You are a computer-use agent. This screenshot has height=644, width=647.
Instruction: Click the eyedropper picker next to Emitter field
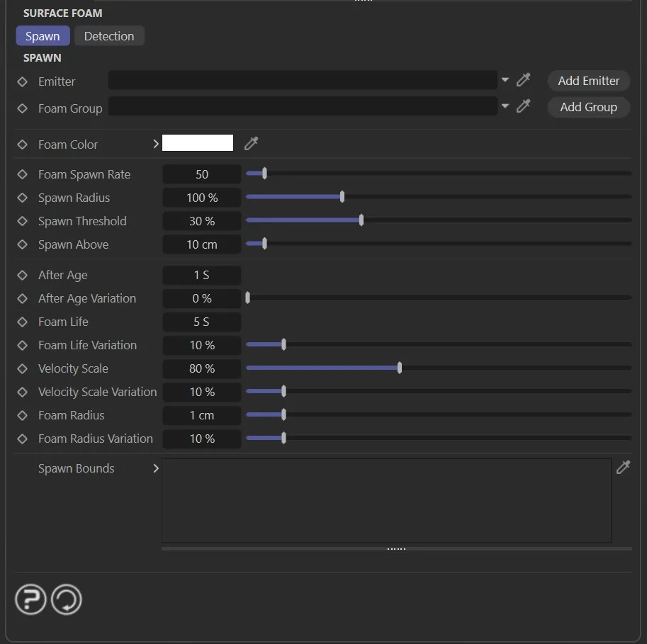[524, 80]
